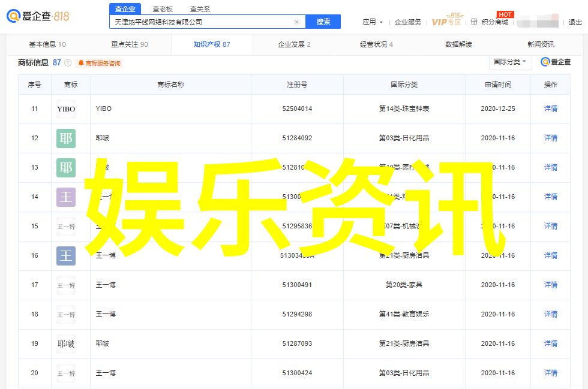Open the YIBO trademark thumbnail in row 11

[x=66, y=109]
